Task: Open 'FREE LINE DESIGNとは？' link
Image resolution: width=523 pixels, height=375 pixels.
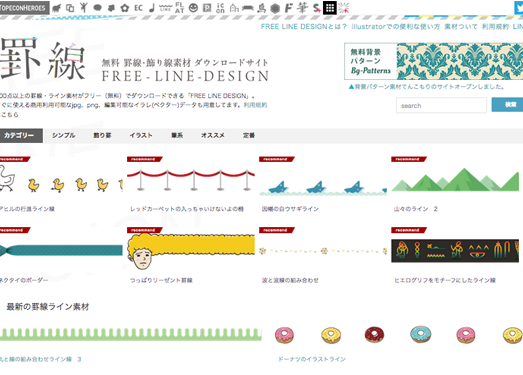Action: pos(303,27)
